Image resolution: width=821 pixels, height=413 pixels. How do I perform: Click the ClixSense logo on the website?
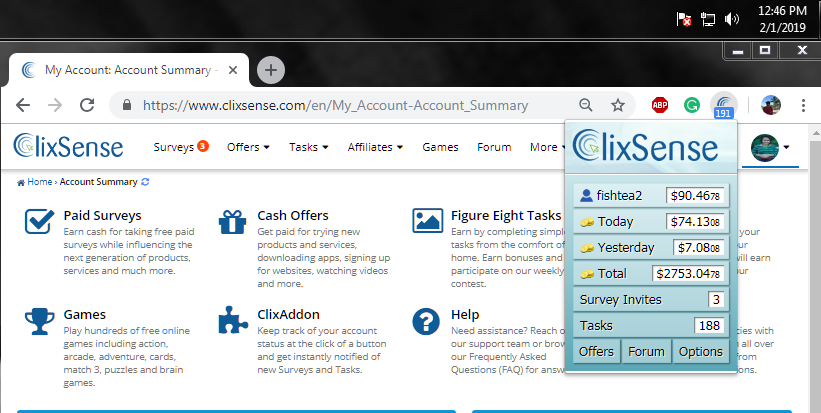click(x=68, y=146)
